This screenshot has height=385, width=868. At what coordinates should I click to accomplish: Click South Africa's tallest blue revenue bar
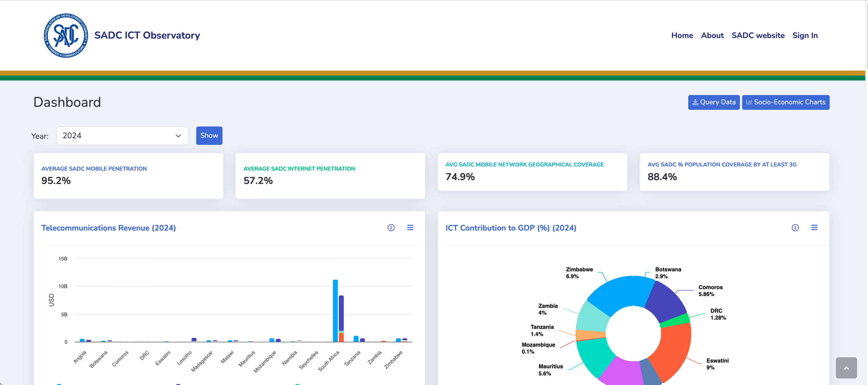tap(335, 310)
